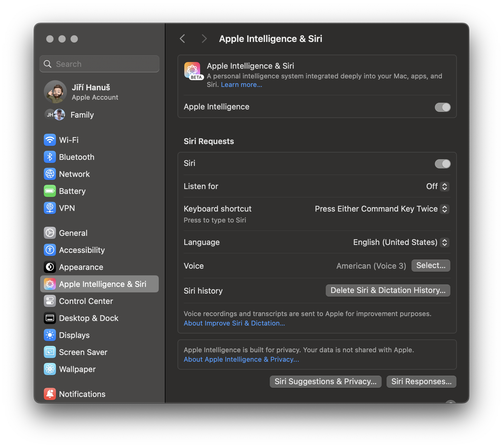Select Battery in the sidebar

coord(99,191)
